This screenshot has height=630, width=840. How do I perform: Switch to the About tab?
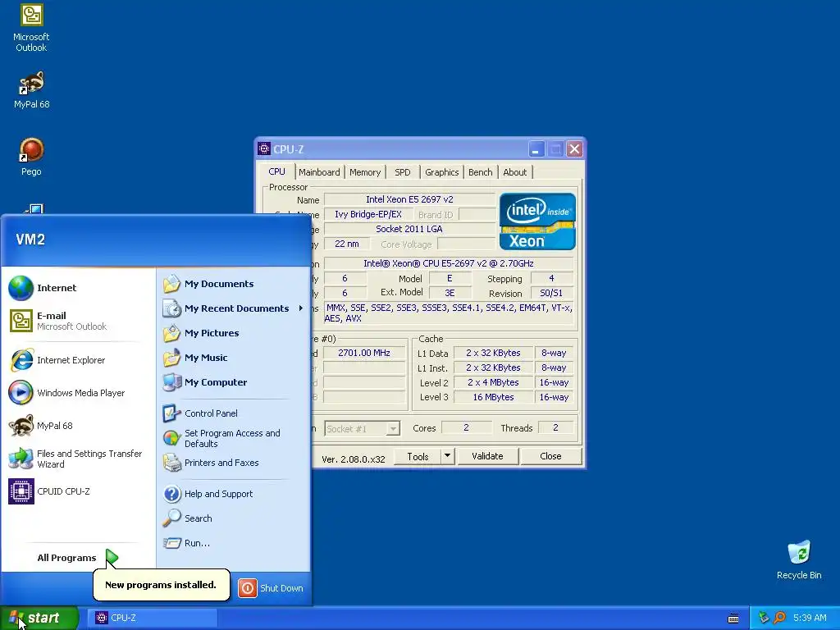coord(515,172)
